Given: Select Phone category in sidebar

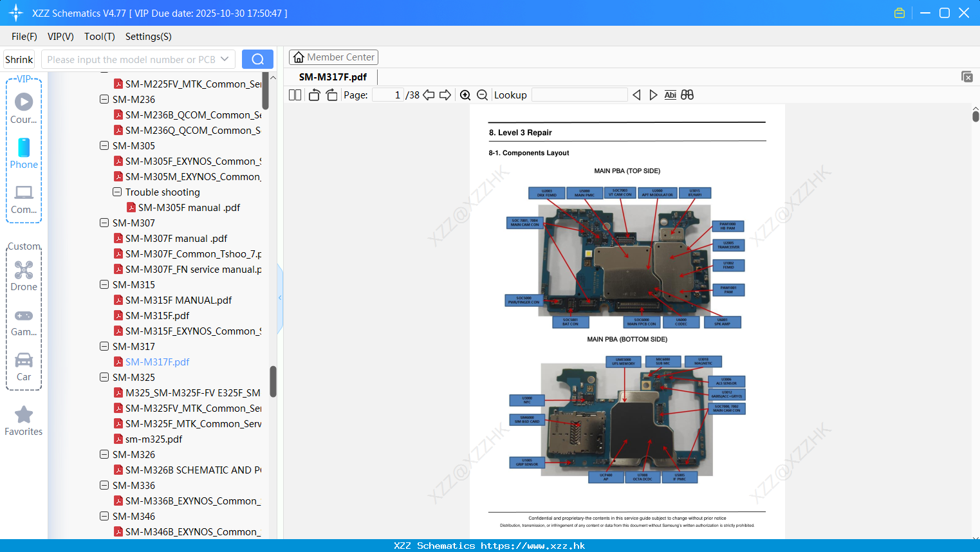Looking at the screenshot, I should [24, 153].
